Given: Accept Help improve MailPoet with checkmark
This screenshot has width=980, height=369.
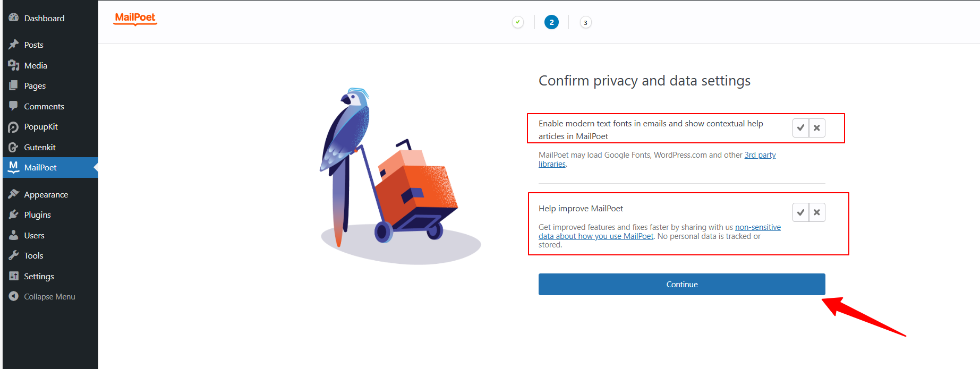Looking at the screenshot, I should (x=800, y=212).
